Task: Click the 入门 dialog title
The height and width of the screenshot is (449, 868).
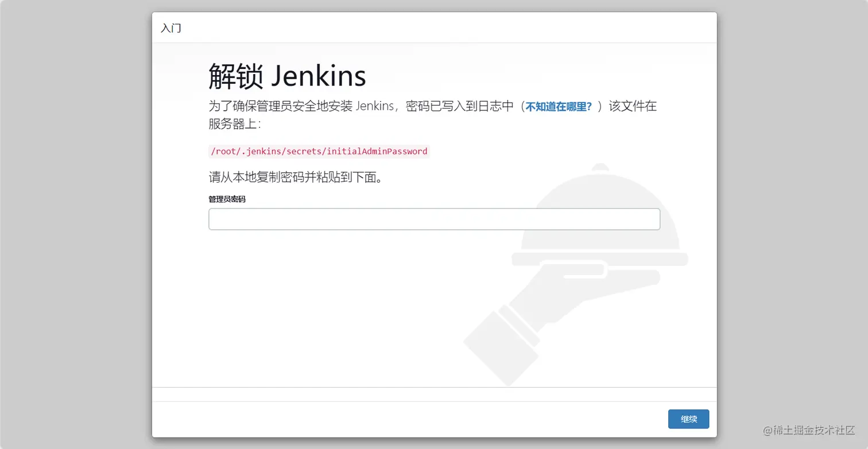Action: coord(171,28)
